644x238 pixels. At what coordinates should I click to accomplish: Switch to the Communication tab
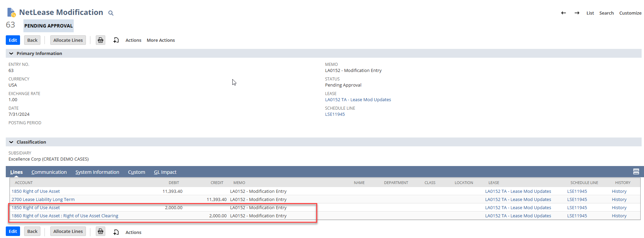coord(49,172)
